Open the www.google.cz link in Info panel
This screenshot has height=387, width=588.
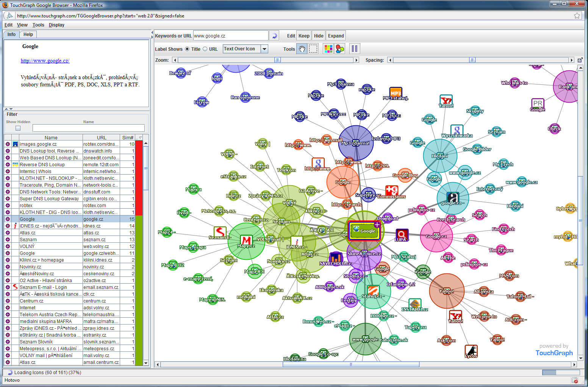click(x=45, y=61)
